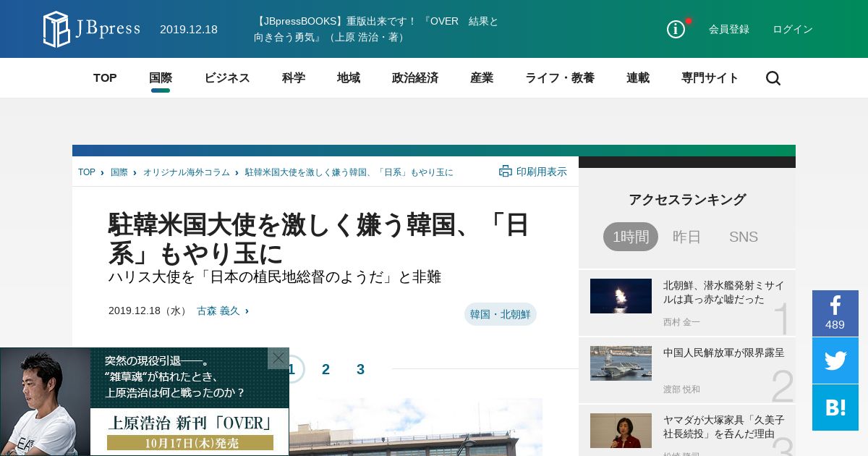This screenshot has width=868, height=456.
Task: Click TOP breadcrumb link
Action: pyautogui.click(x=87, y=172)
